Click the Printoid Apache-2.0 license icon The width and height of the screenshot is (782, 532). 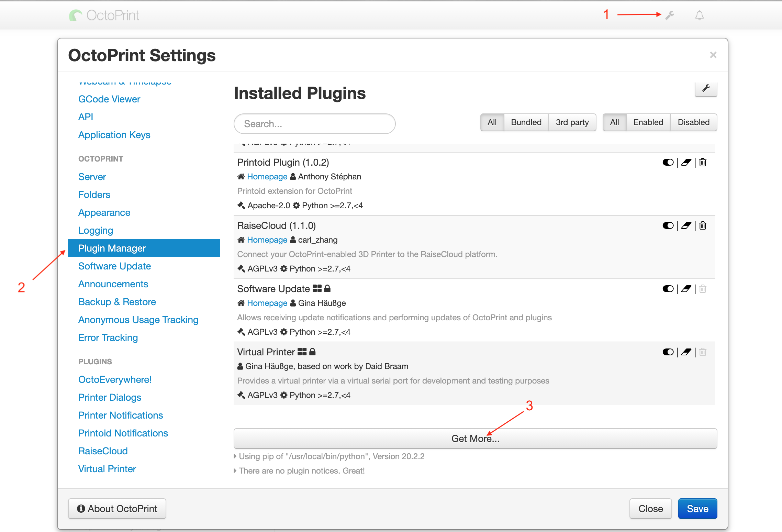[241, 206]
